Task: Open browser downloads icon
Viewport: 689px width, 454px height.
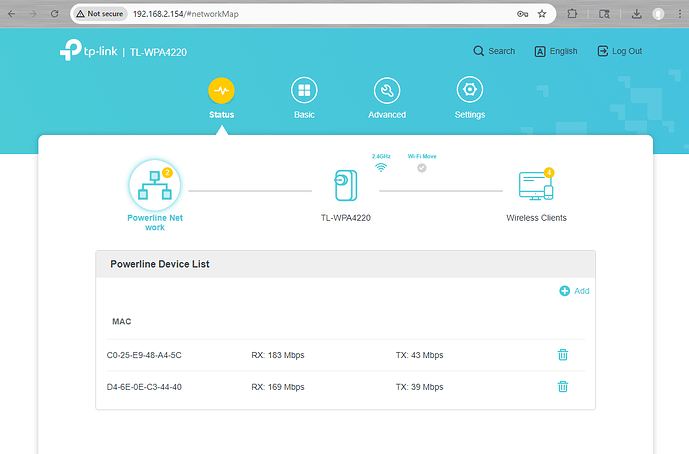Action: (636, 14)
